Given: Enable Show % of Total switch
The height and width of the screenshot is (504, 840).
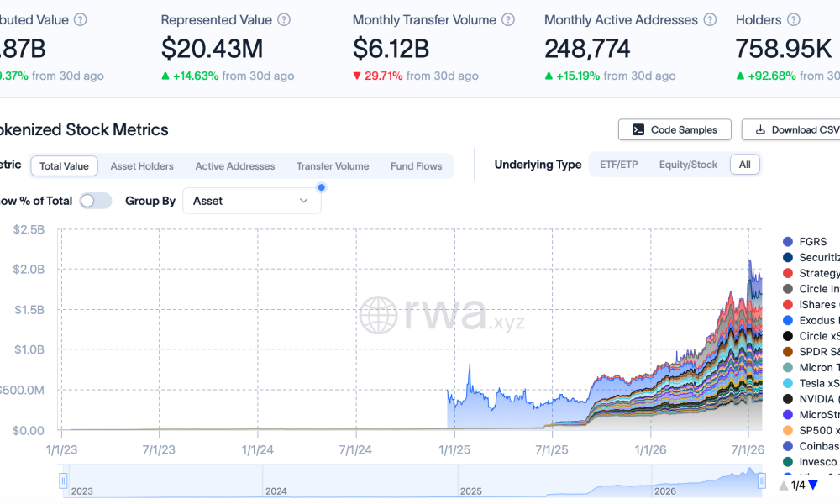Looking at the screenshot, I should [x=96, y=201].
